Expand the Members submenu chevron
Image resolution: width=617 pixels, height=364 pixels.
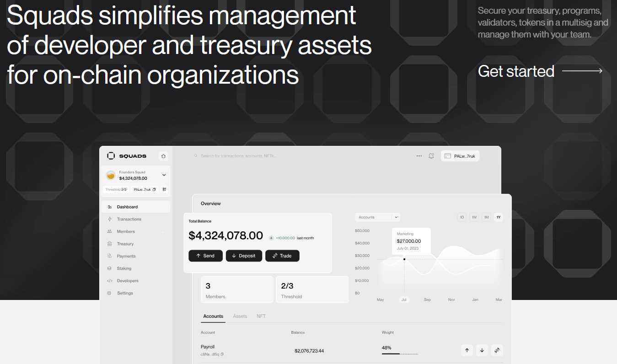click(163, 231)
